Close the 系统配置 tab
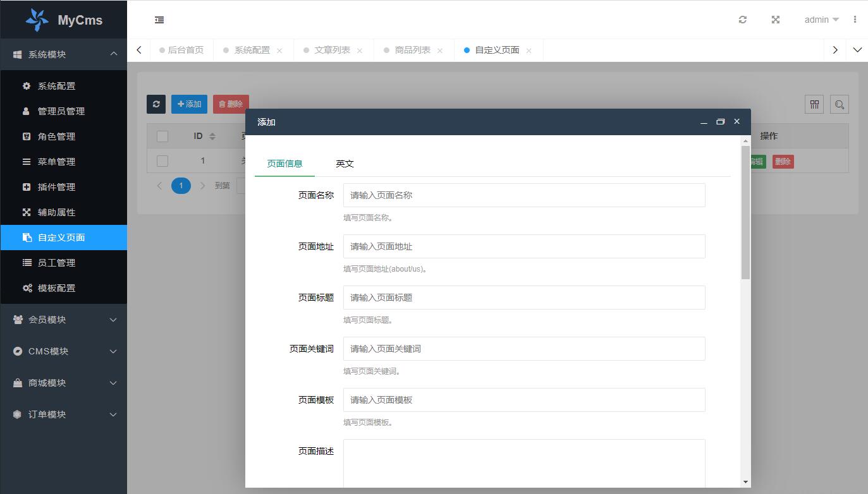The image size is (868, 494). point(279,51)
